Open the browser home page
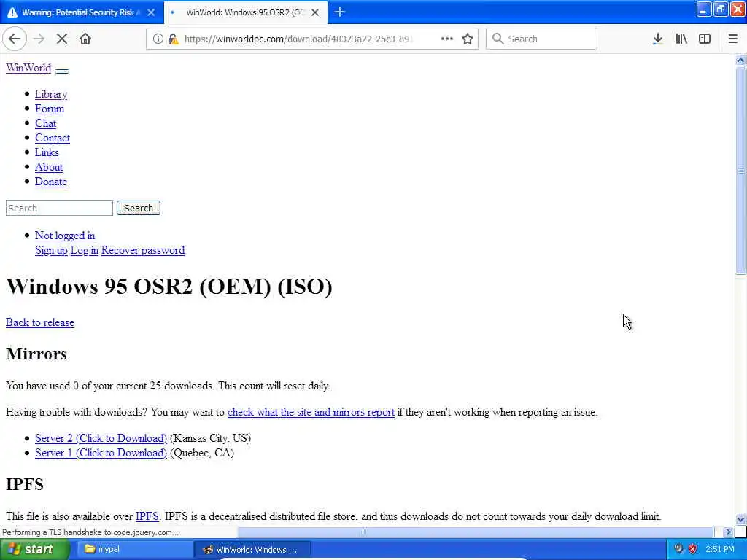 pyautogui.click(x=85, y=39)
